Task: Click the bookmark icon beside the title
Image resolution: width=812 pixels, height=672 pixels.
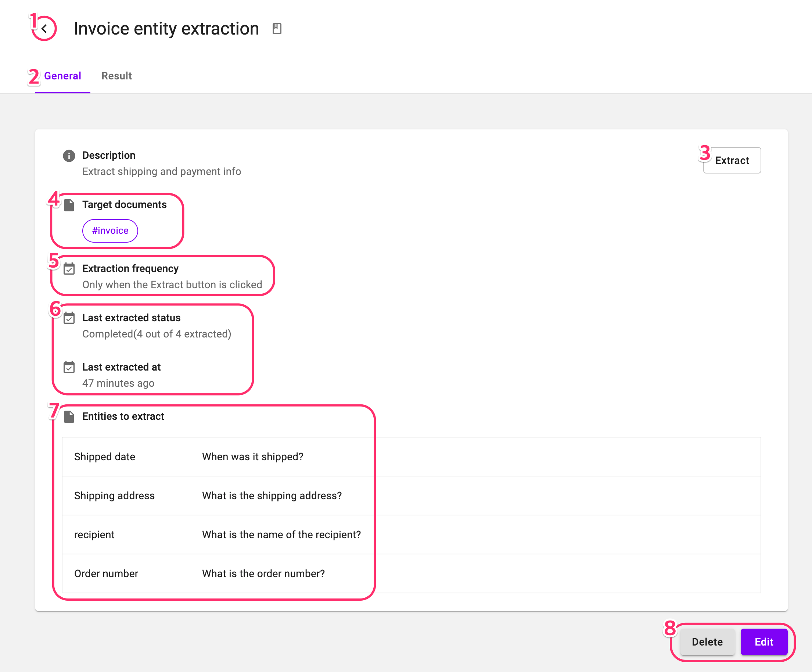Action: pos(277,29)
